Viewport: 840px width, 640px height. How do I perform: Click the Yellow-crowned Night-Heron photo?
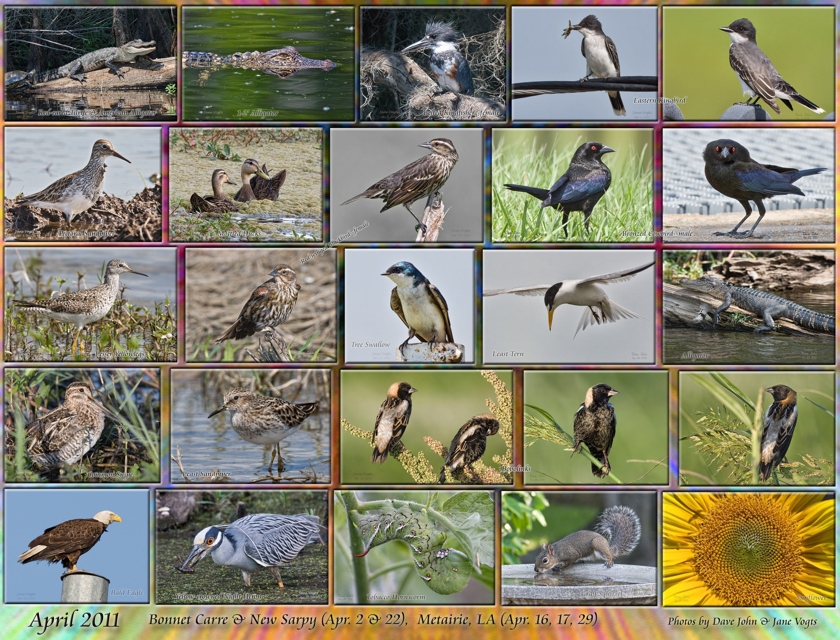(242, 547)
